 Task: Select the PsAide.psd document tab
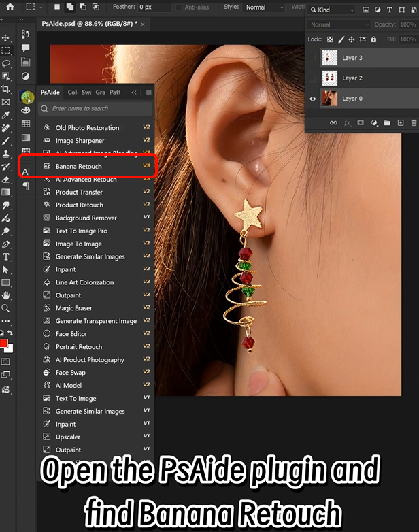(x=89, y=24)
